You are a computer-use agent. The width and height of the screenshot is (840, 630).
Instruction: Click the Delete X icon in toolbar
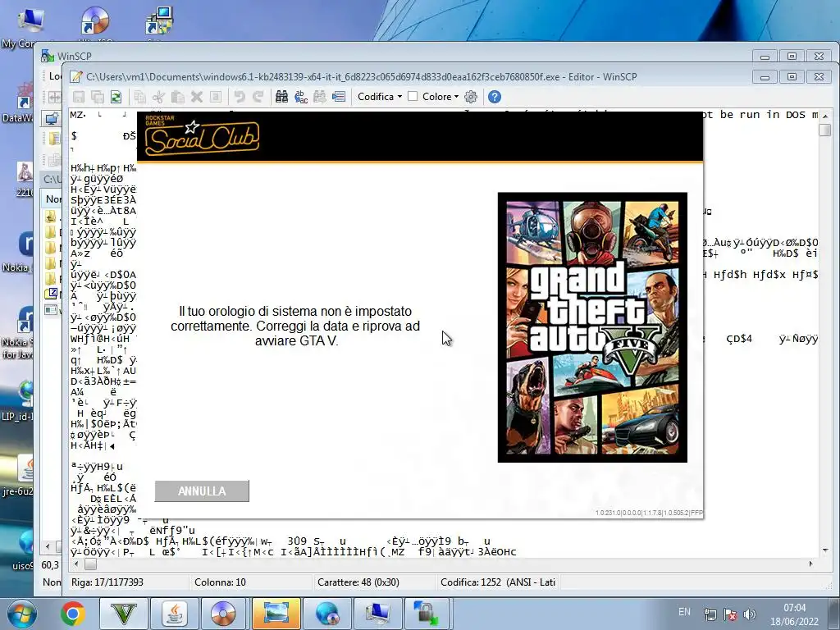click(x=197, y=97)
